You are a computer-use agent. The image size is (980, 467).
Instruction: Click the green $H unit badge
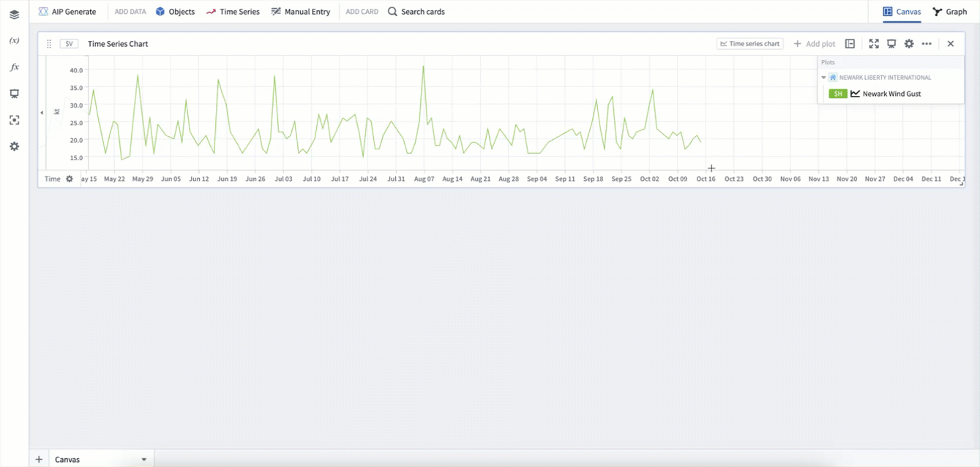[837, 94]
